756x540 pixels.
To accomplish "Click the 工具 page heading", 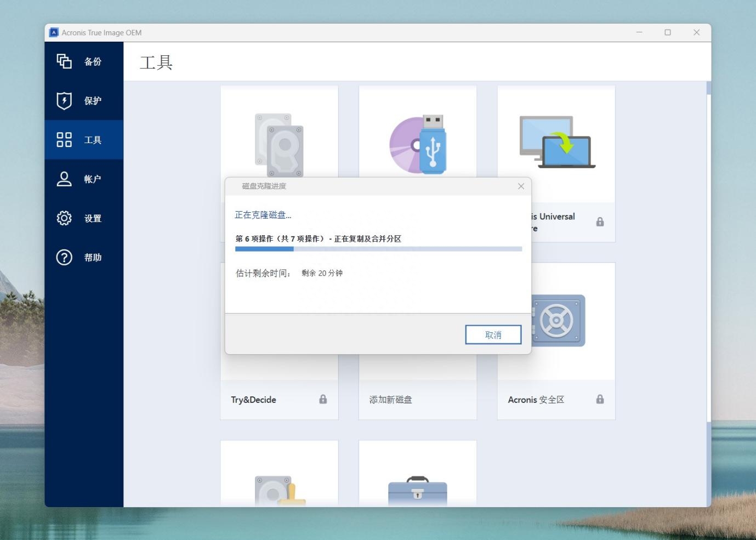I will pos(156,62).
